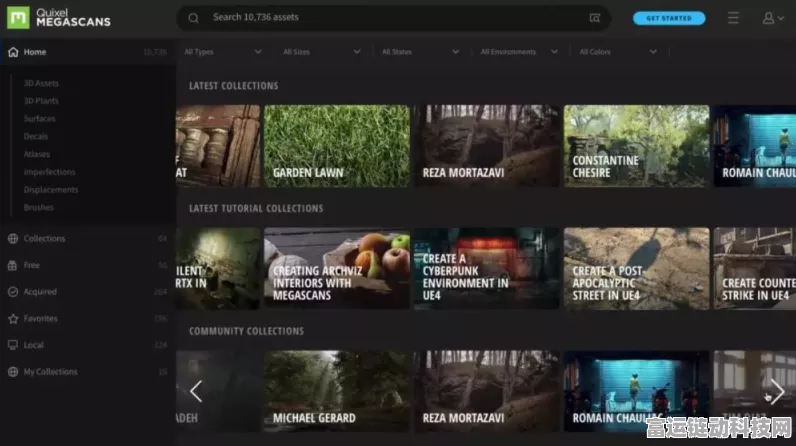The image size is (796, 446).
Task: Click the Collections globe icon
Action: pyautogui.click(x=13, y=238)
